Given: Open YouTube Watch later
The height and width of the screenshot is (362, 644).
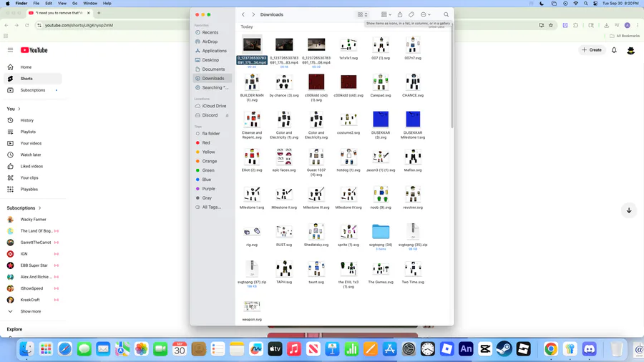Looking at the screenshot, I should click(33, 155).
